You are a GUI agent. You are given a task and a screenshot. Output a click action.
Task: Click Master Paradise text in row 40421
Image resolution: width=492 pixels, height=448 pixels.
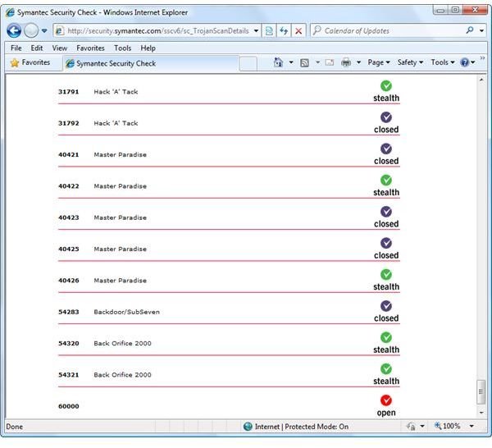click(121, 155)
